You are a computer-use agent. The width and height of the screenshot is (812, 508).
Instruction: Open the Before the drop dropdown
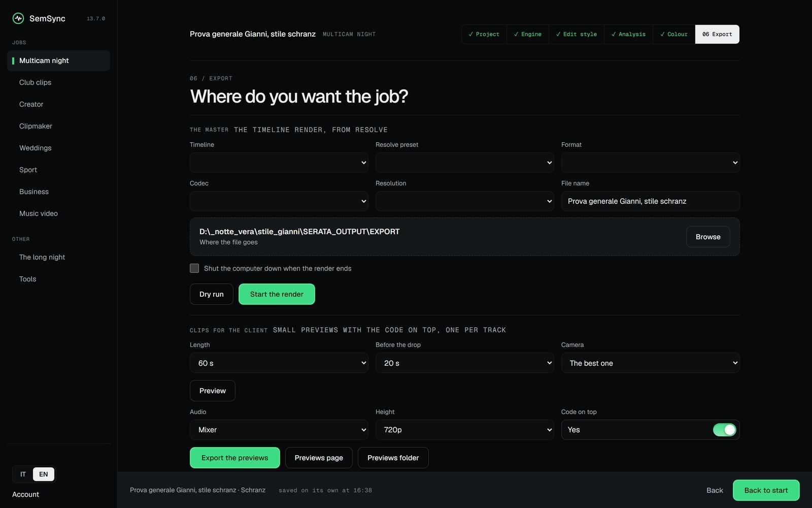tap(465, 363)
